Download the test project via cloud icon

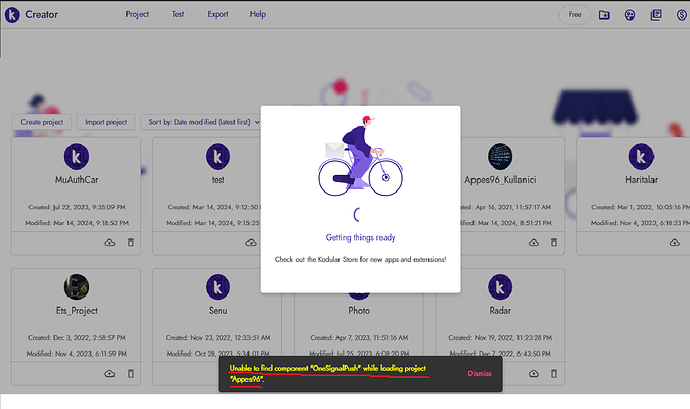(251, 243)
